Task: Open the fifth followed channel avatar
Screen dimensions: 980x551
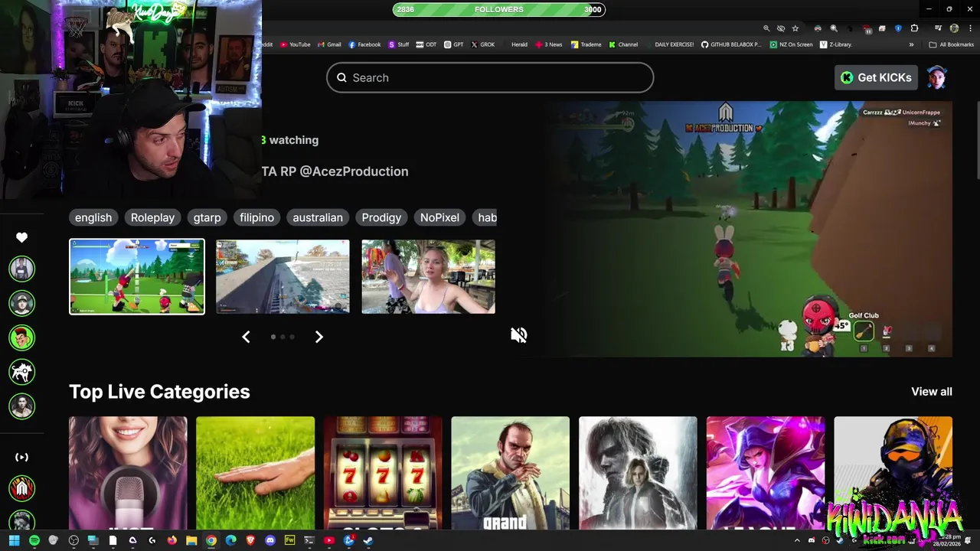Action: click(x=22, y=406)
